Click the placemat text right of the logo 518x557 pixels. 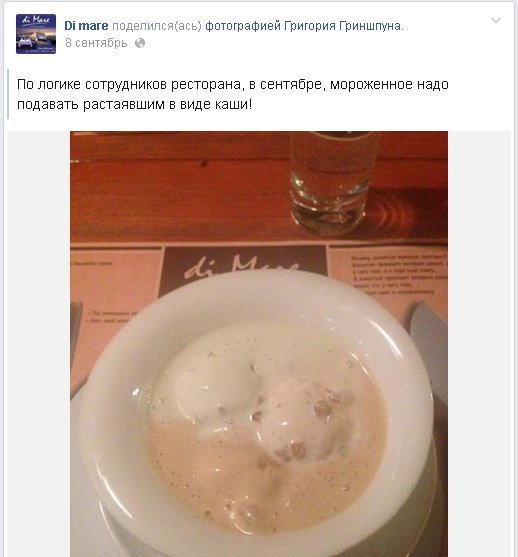[x=394, y=275]
